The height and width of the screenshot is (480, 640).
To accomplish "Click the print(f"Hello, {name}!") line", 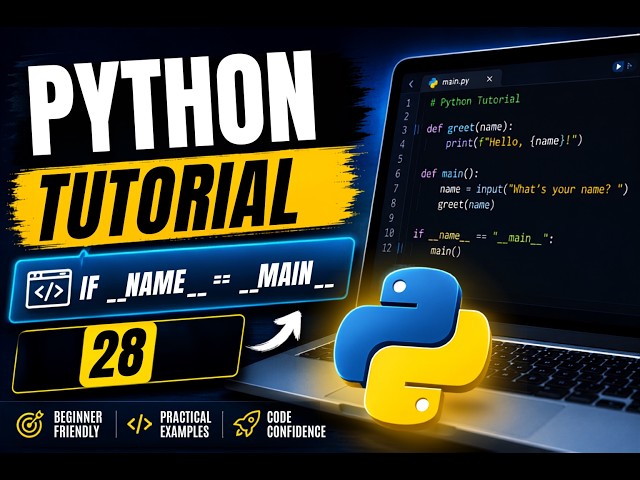I will pos(514,142).
